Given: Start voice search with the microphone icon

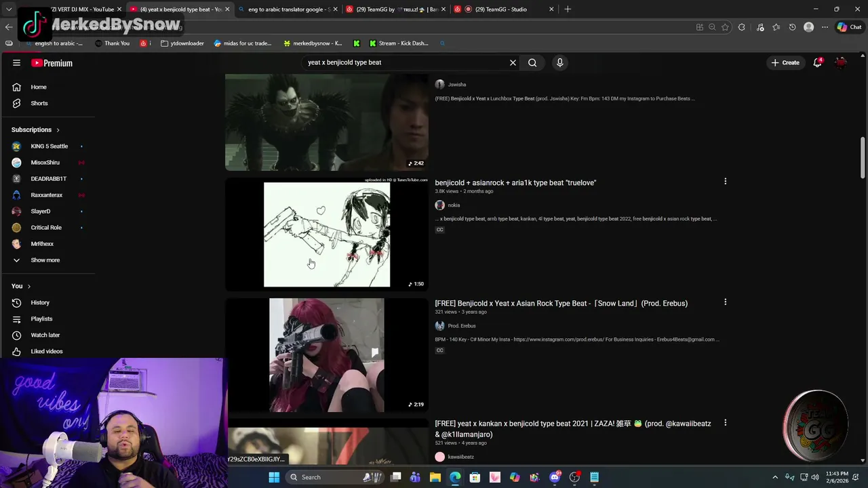Looking at the screenshot, I should pyautogui.click(x=559, y=62).
